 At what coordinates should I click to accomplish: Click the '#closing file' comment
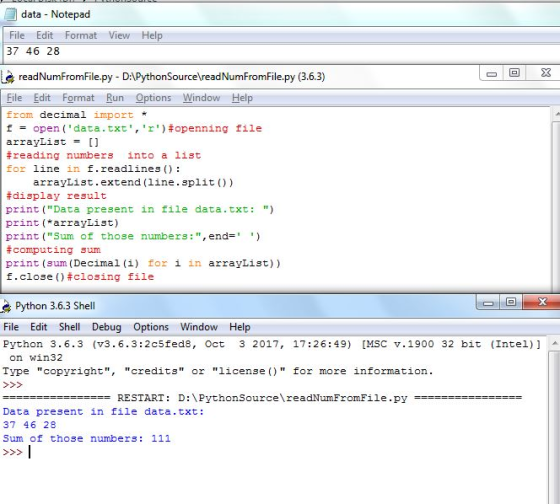[x=110, y=276]
